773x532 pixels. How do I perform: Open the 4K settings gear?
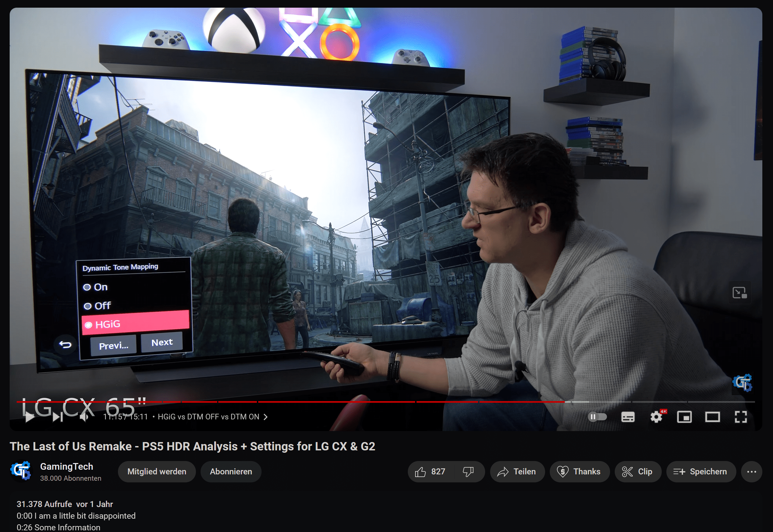pos(657,416)
